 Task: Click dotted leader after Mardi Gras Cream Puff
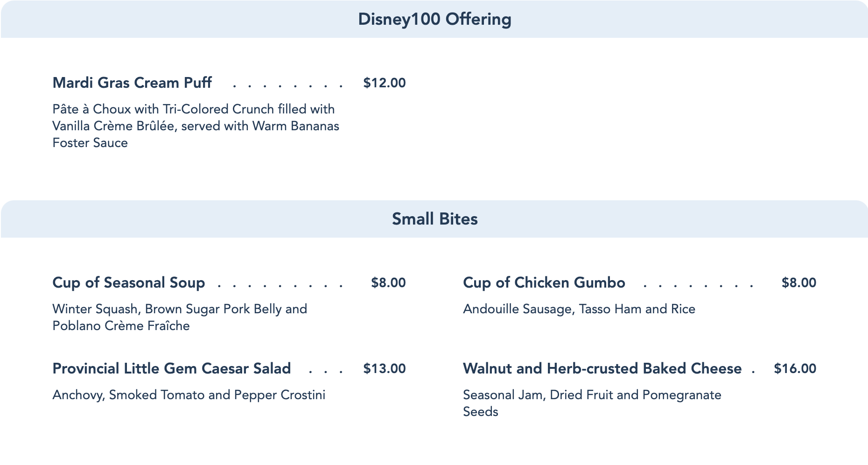pos(288,86)
